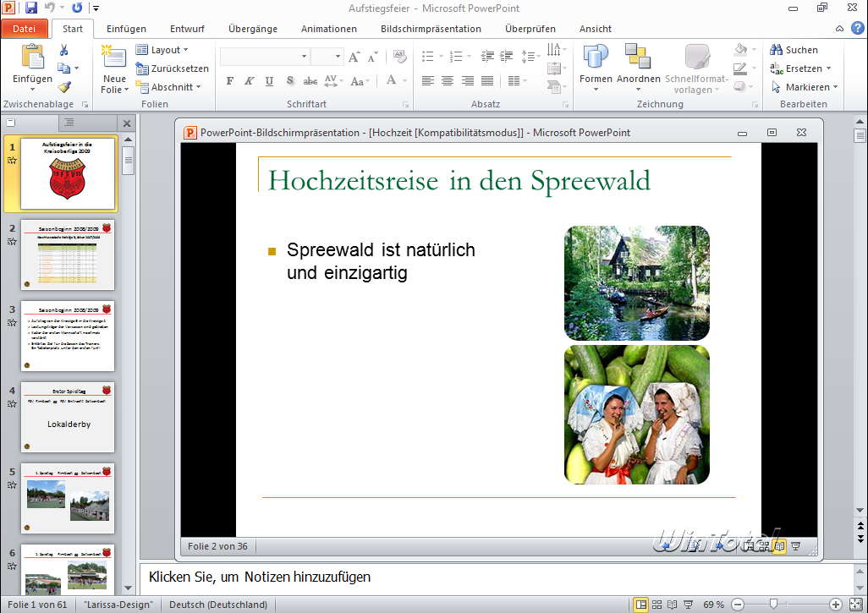868x613 pixels.
Task: Switch to Bildschirmpräsentation ribbon tab
Action: tap(431, 29)
